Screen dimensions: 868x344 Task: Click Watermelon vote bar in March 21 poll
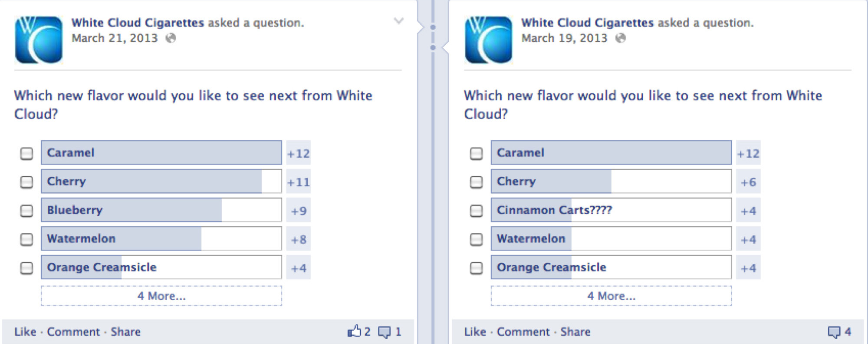click(x=161, y=238)
